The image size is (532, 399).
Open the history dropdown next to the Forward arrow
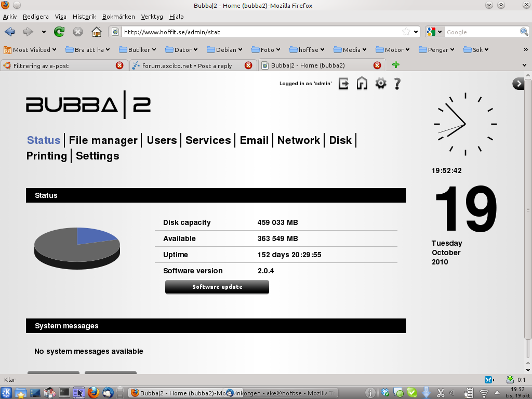click(44, 32)
